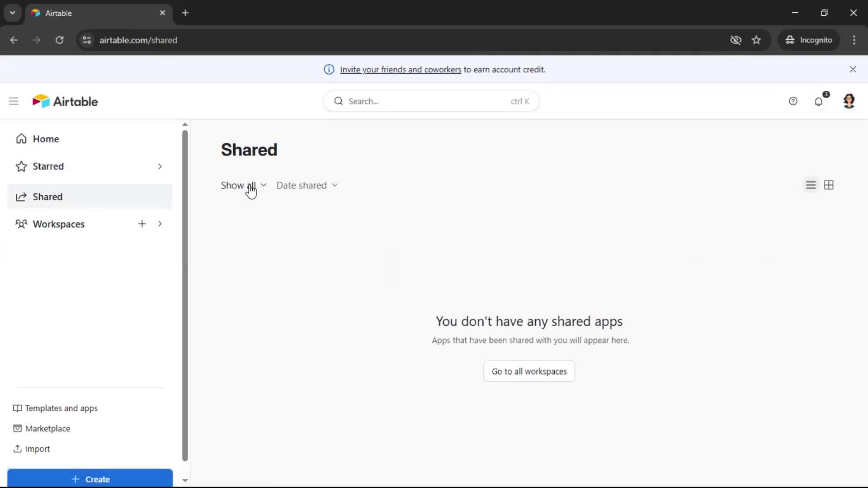868x488 pixels.
Task: Expand the Starred section chevron
Action: (x=160, y=166)
